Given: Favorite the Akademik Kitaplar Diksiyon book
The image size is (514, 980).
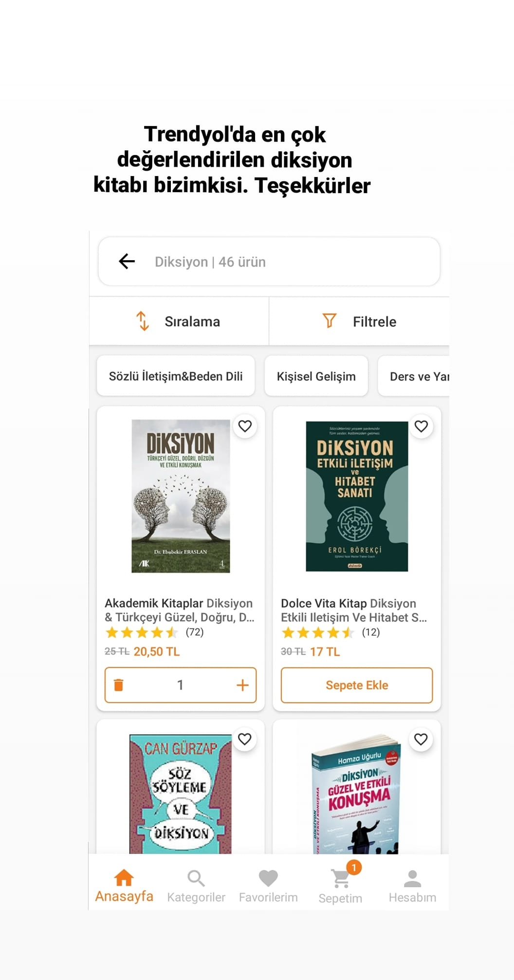Looking at the screenshot, I should [x=245, y=426].
